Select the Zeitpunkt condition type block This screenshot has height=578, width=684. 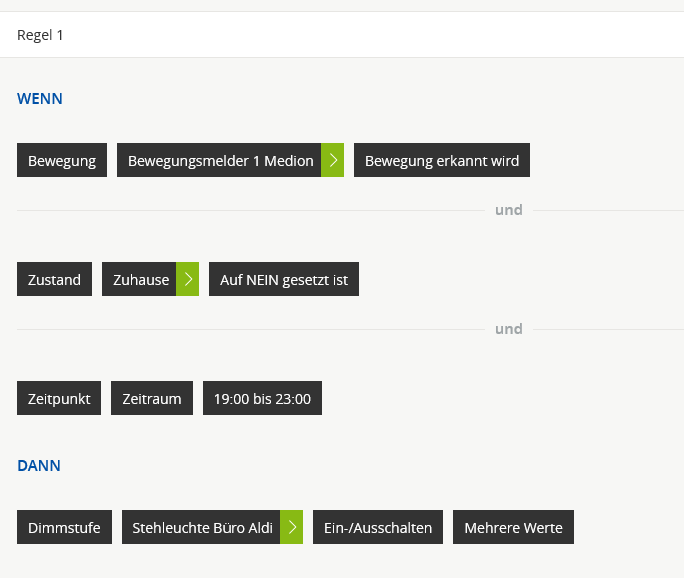(59, 398)
